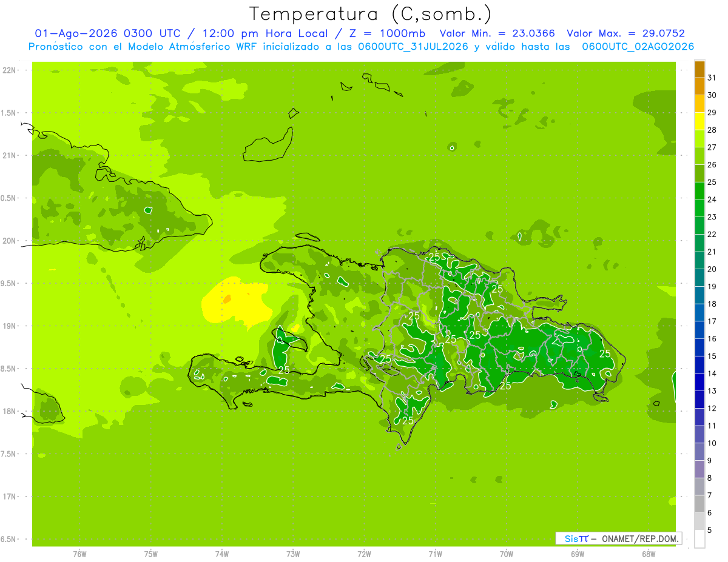Click the orange swatch above 31 on scale
Image resolution: width=728 pixels, height=562 pixels.
pyautogui.click(x=700, y=69)
